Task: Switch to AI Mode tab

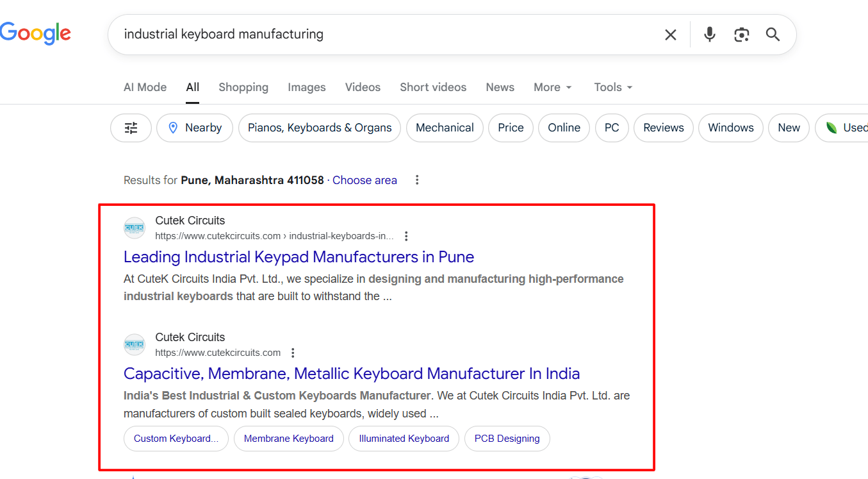Action: pos(145,87)
